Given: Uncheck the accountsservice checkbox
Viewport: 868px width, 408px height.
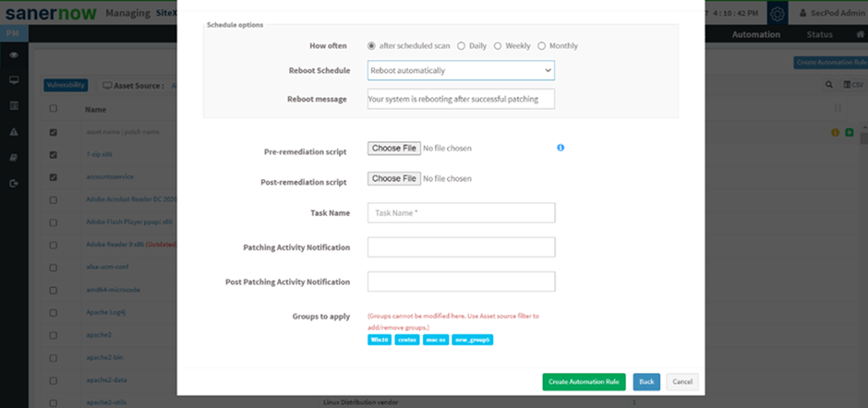Looking at the screenshot, I should click(54, 178).
